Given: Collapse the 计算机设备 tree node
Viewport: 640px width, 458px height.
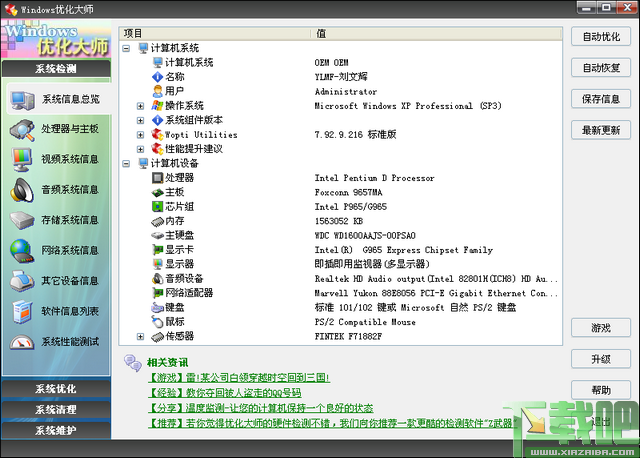Looking at the screenshot, I should click(126, 163).
